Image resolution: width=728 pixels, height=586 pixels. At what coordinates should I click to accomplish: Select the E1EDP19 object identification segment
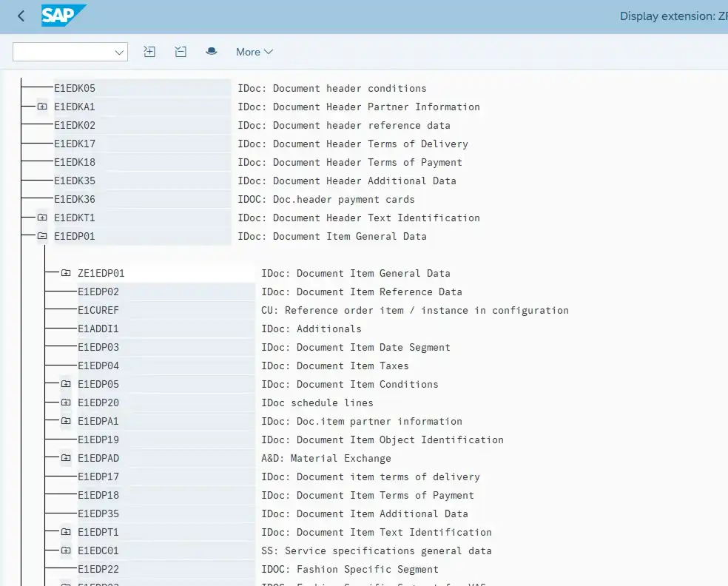[x=99, y=439]
